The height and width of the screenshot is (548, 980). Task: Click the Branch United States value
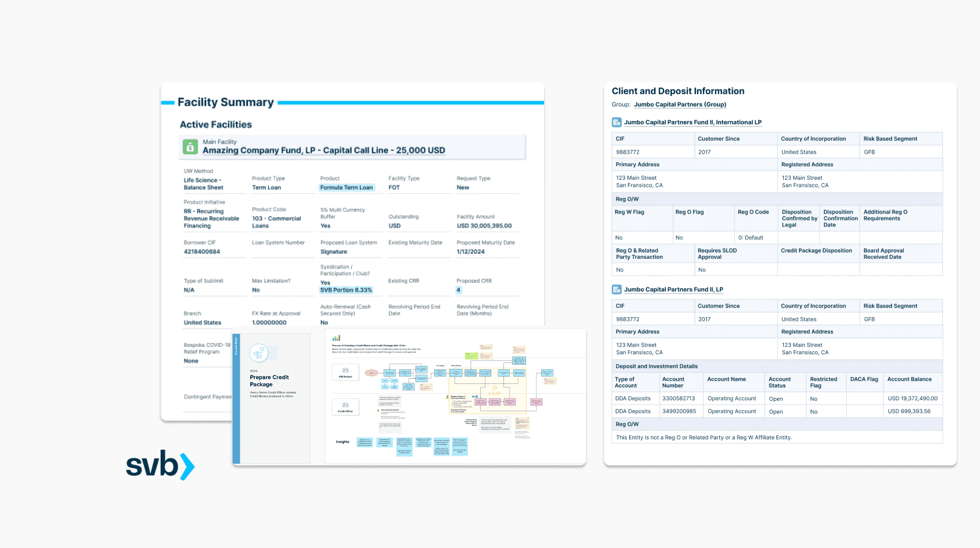click(x=203, y=322)
